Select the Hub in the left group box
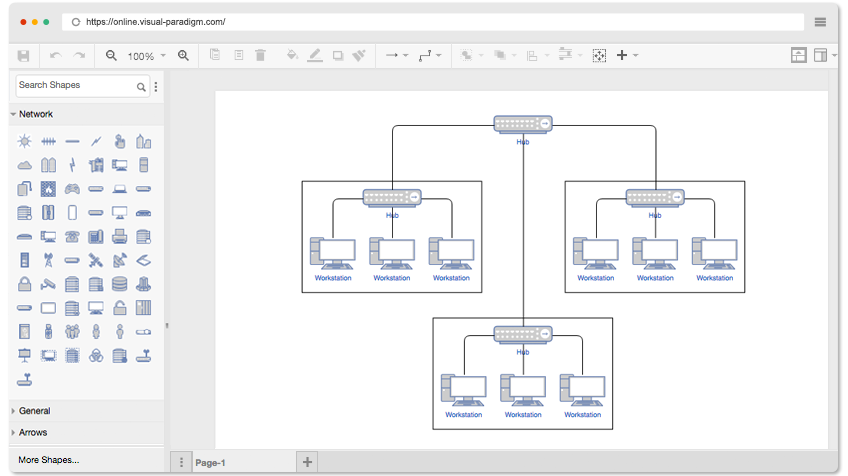The height and width of the screenshot is (476, 848). (x=392, y=197)
